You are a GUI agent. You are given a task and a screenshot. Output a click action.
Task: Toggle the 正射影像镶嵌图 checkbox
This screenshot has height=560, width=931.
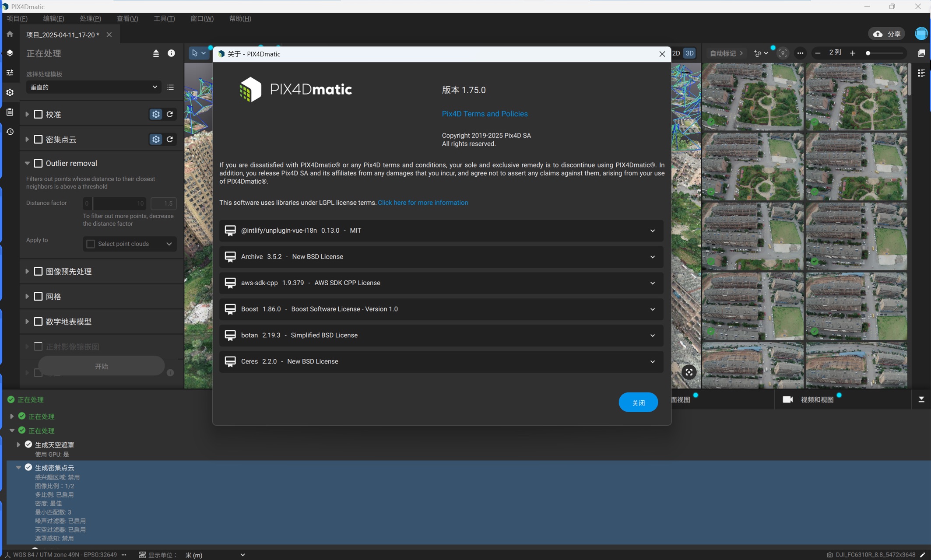pos(38,346)
